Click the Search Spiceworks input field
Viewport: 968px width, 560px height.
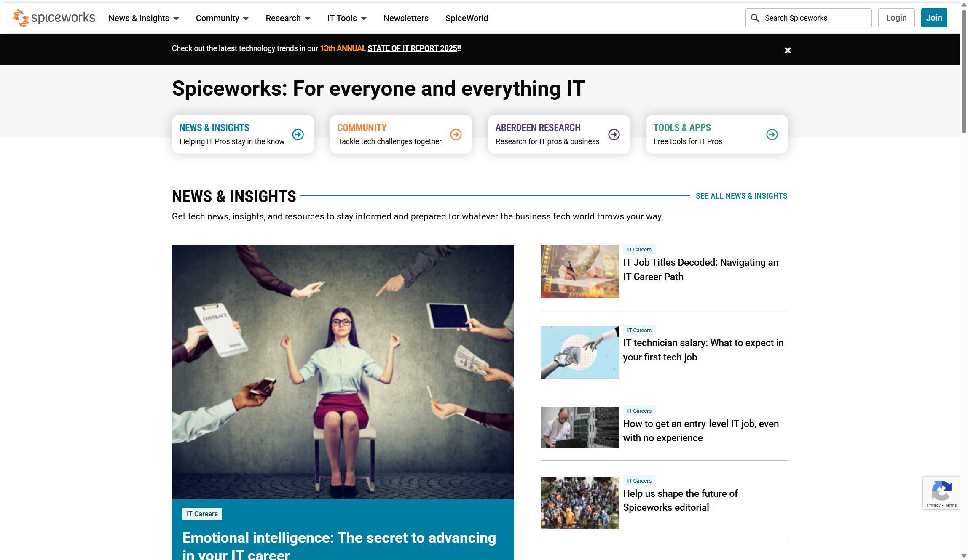point(813,18)
